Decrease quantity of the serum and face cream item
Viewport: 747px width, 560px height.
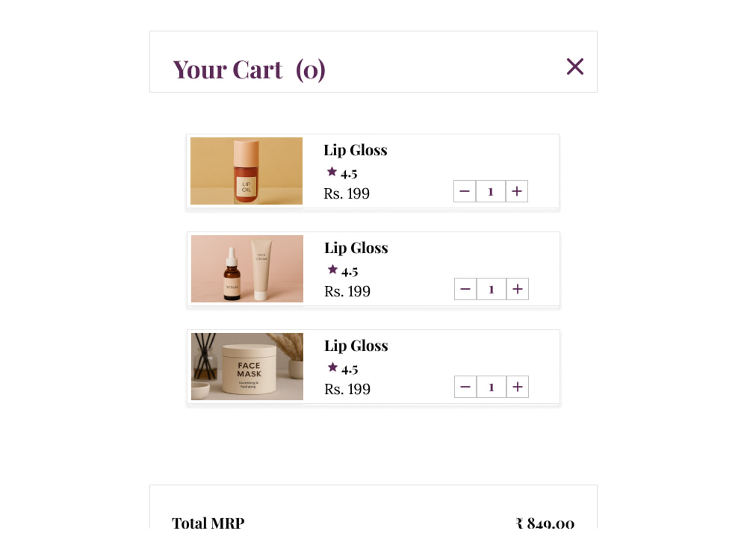click(x=465, y=289)
